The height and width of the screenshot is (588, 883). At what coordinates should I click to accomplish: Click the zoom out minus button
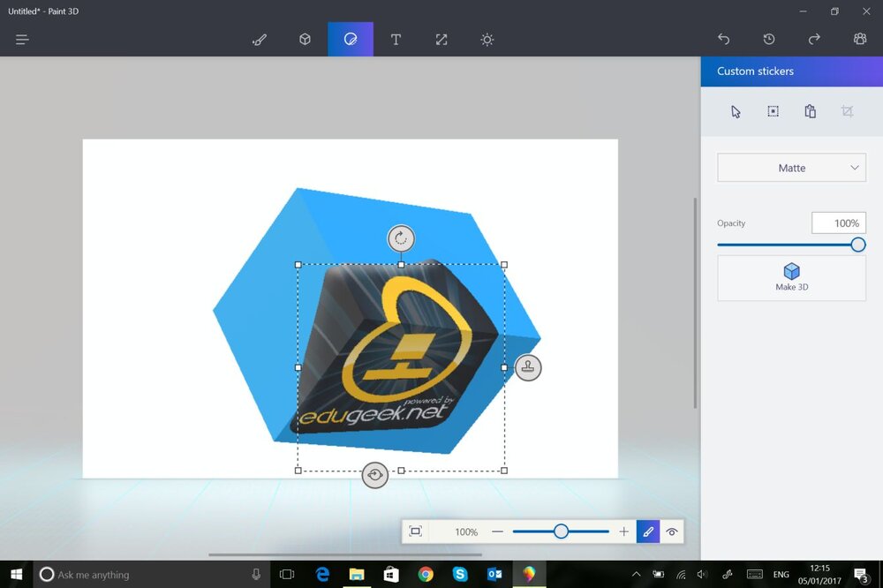(x=497, y=531)
